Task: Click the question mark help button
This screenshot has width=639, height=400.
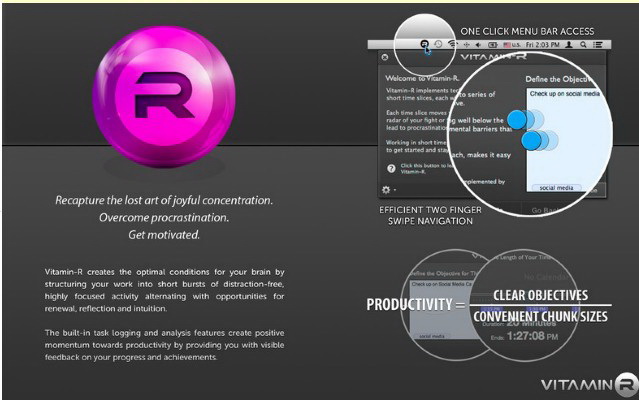Action: coord(391,168)
